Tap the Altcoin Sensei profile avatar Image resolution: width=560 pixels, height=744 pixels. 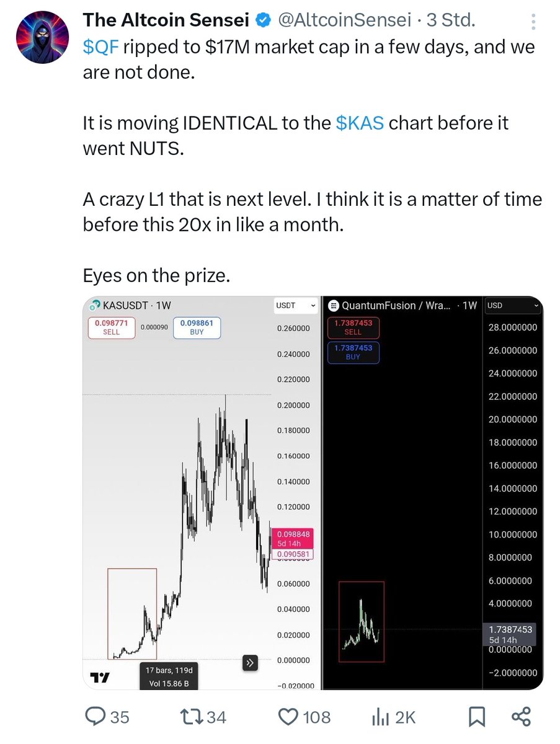41,38
